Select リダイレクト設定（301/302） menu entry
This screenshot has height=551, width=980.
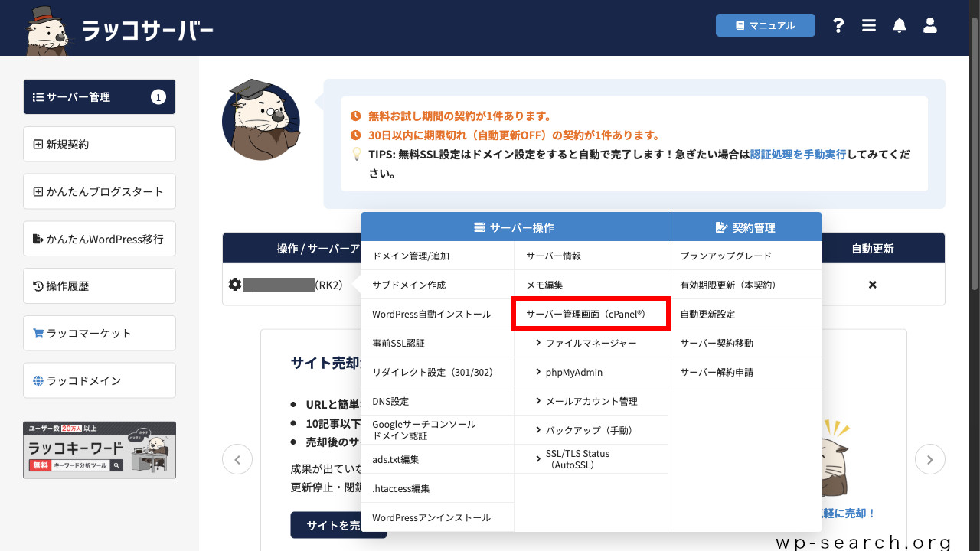[437, 372]
